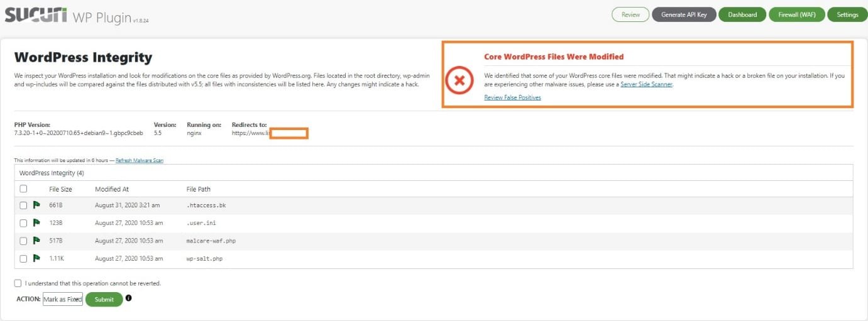Tick 'I understand that this operation cannot be reverted'
This screenshot has width=868, height=321.
tap(18, 283)
